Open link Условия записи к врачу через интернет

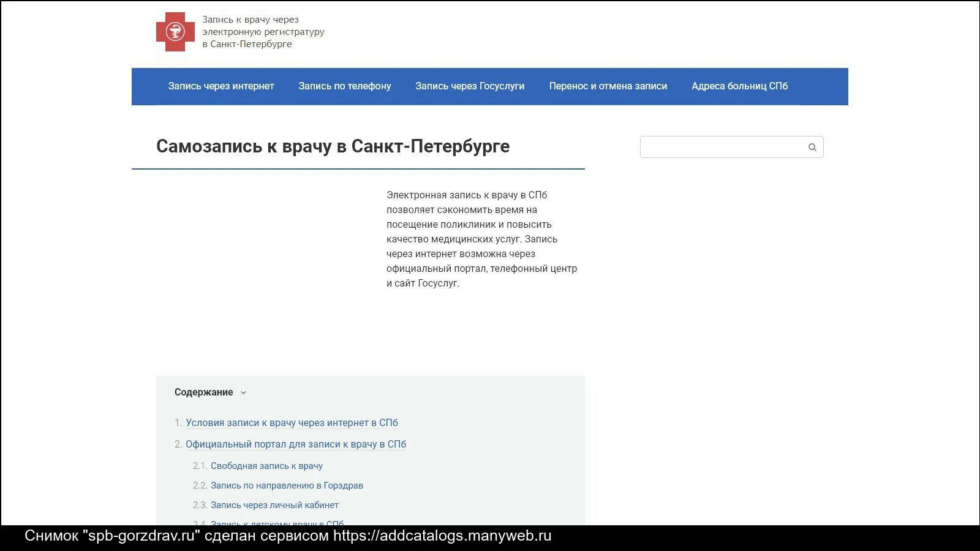292,423
